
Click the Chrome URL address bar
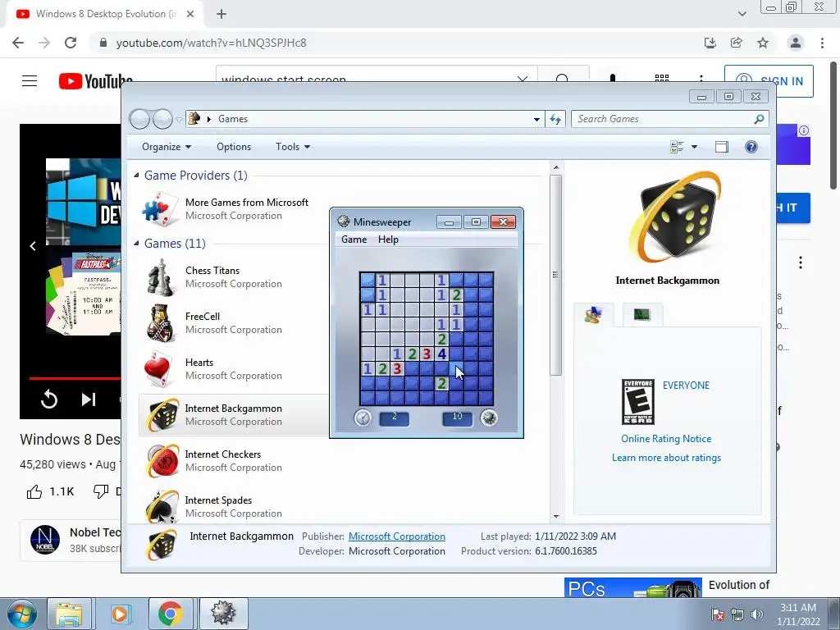coord(396,43)
